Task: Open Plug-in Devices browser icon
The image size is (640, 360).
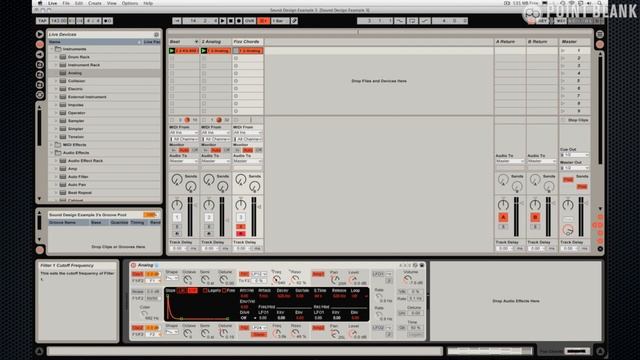Action: [x=40, y=54]
